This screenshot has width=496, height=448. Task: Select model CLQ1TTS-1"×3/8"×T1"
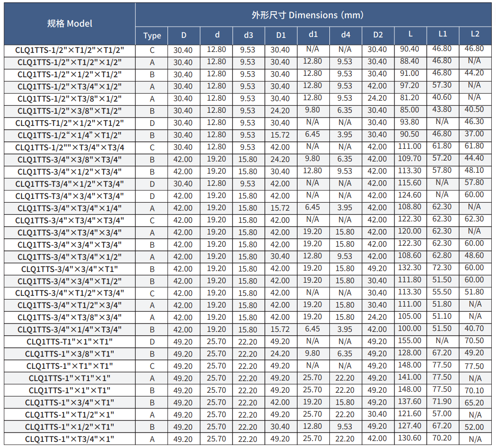(70, 354)
